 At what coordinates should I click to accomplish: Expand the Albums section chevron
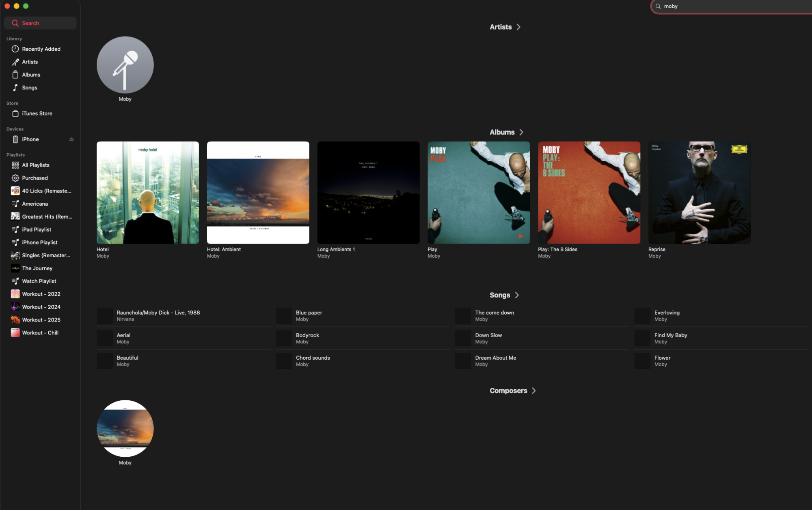pyautogui.click(x=521, y=132)
